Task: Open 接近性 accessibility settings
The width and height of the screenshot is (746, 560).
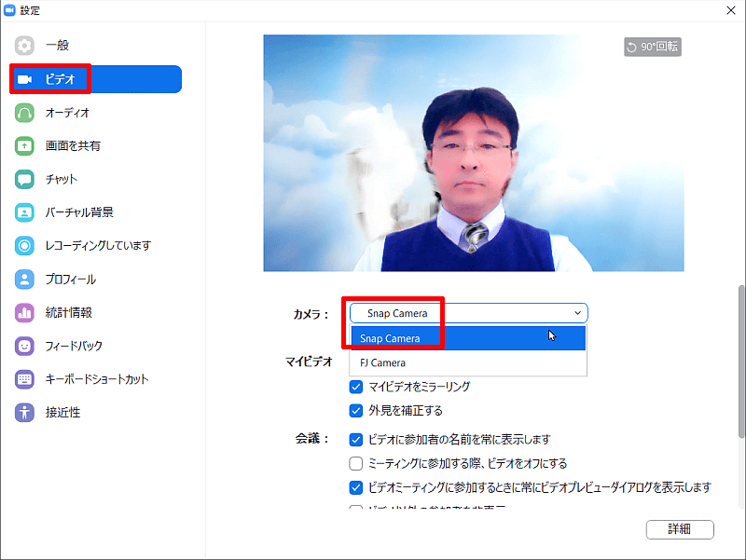Action: tap(62, 413)
